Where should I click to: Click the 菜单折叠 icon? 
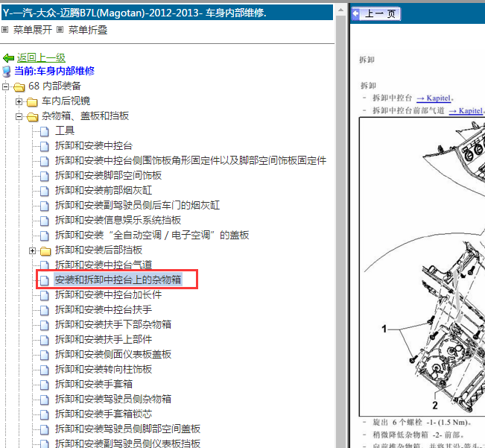click(x=60, y=30)
